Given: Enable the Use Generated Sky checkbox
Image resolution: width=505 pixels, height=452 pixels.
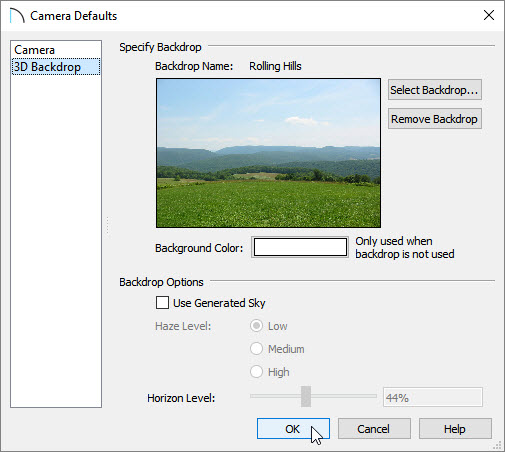Looking at the screenshot, I should pyautogui.click(x=162, y=303).
